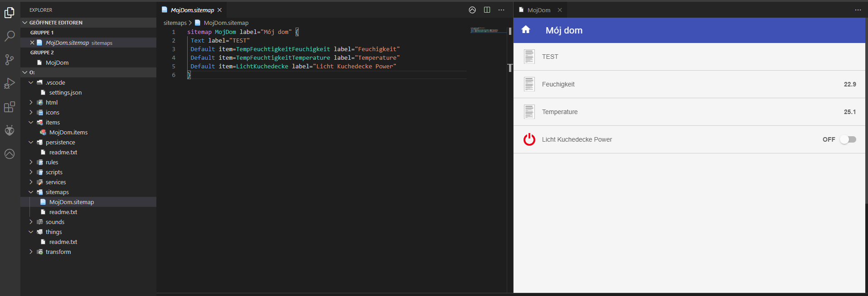The height and width of the screenshot is (296, 868).
Task: Expand the scripts folder
Action: [x=31, y=172]
